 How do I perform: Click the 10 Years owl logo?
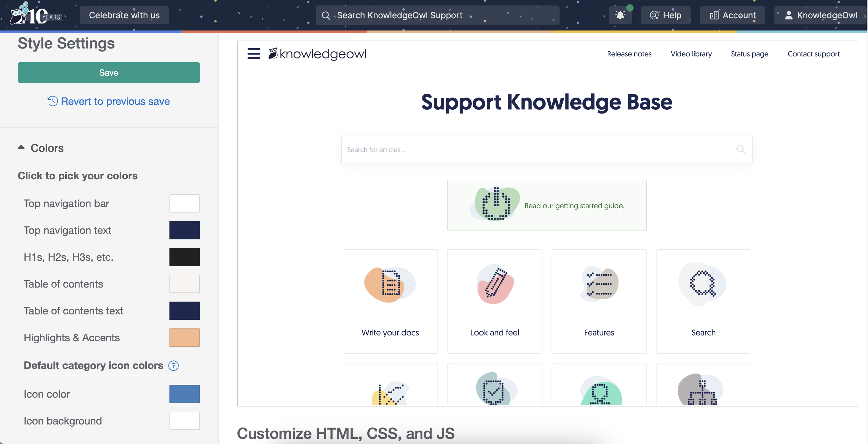coord(35,15)
